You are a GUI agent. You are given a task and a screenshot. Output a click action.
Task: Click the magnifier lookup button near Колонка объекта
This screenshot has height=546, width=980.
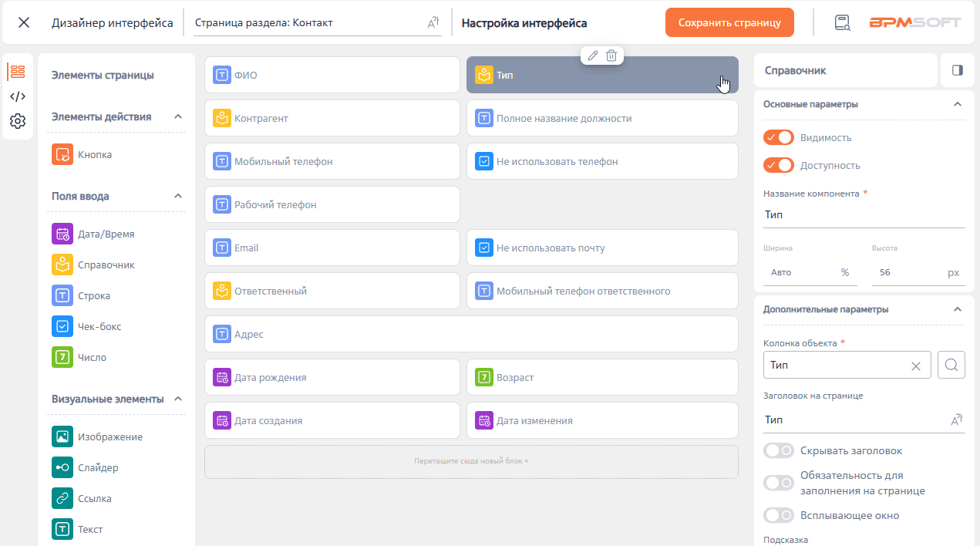pyautogui.click(x=951, y=365)
